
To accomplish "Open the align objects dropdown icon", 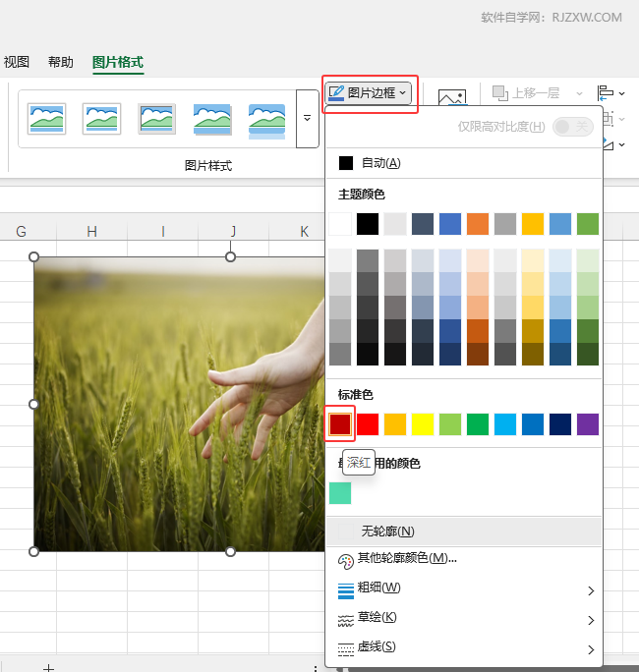I will (610, 93).
